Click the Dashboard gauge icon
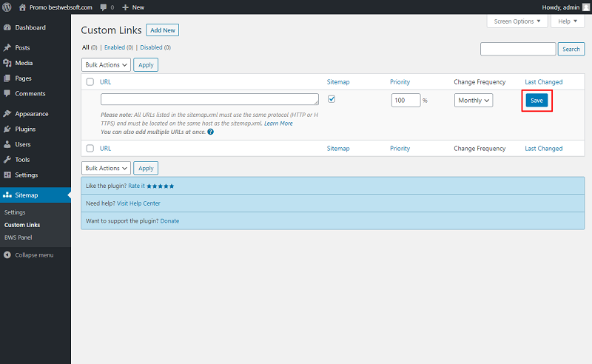The height and width of the screenshot is (364, 592). coord(7,27)
